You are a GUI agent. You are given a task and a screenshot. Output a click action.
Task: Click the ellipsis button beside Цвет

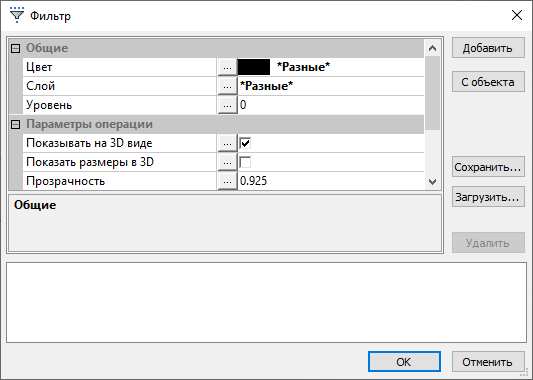click(x=227, y=67)
